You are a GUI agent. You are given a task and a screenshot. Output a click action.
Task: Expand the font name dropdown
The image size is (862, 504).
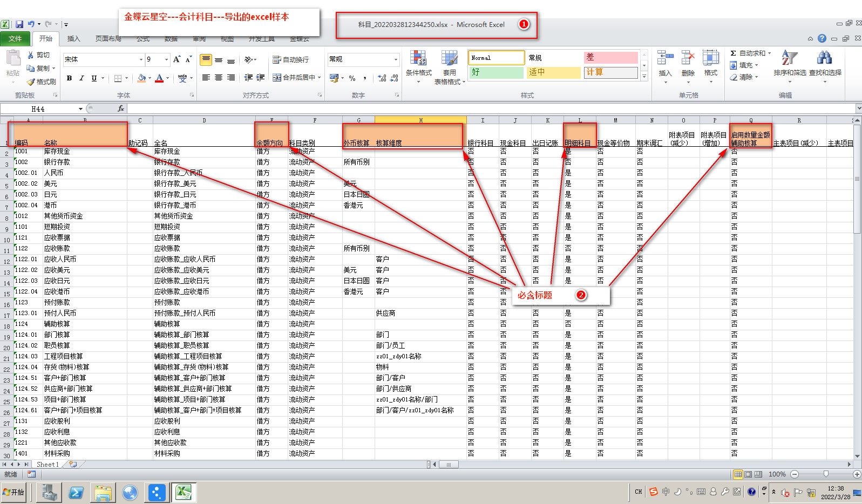(141, 59)
